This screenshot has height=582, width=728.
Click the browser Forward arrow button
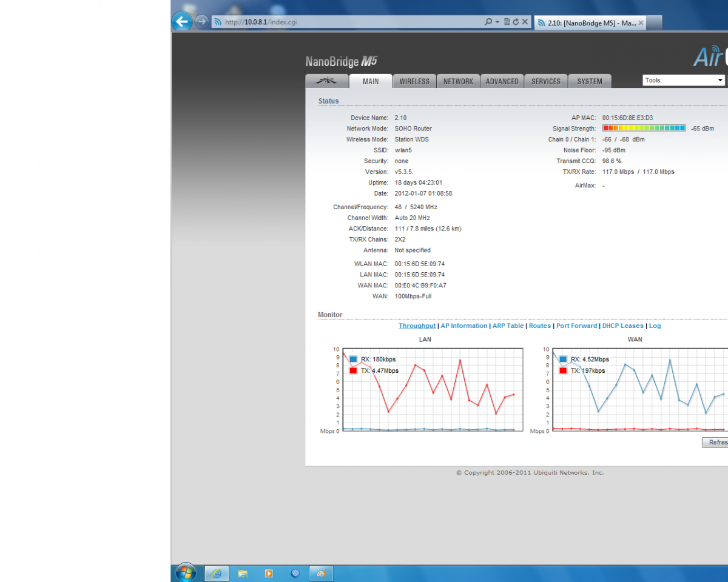pyautogui.click(x=202, y=22)
